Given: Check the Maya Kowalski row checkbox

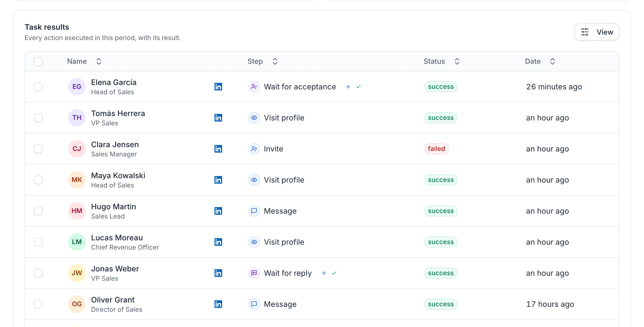Looking at the screenshot, I should 38,180.
